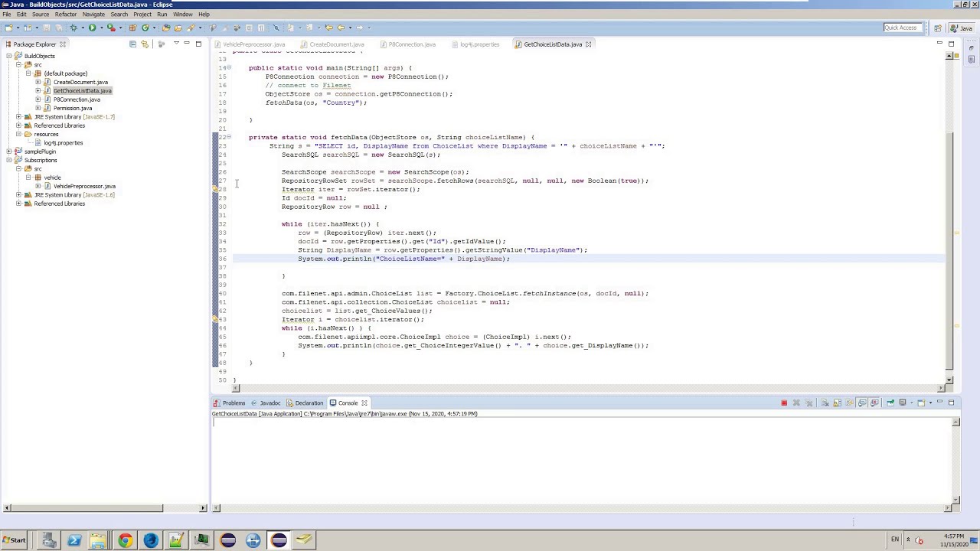Minimize the Package Explorer view
980x551 pixels.
[x=187, y=43]
